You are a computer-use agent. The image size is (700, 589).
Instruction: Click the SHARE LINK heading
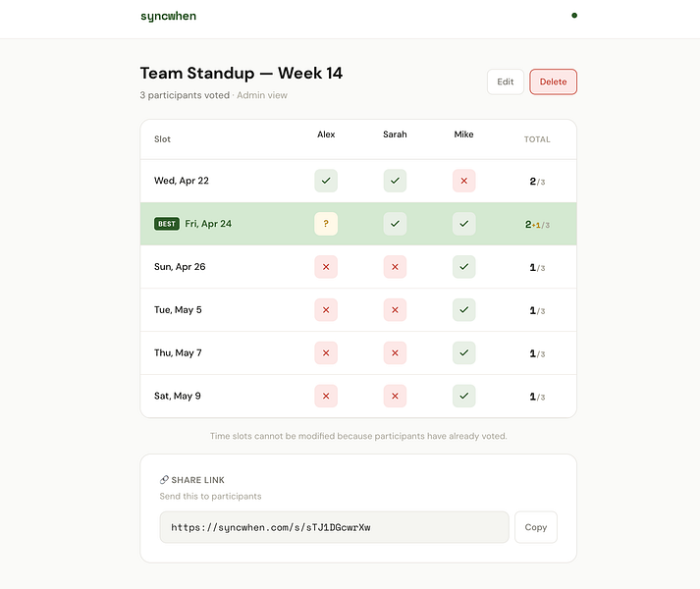pos(197,480)
